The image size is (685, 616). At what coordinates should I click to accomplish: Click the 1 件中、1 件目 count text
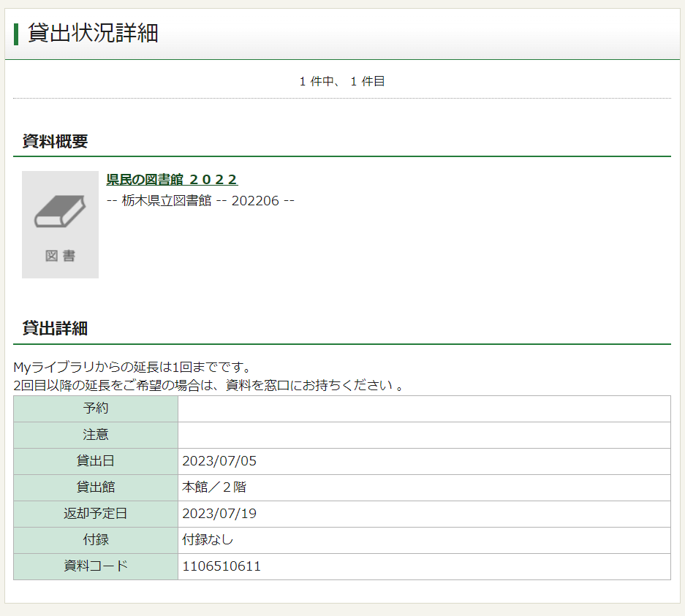341,81
